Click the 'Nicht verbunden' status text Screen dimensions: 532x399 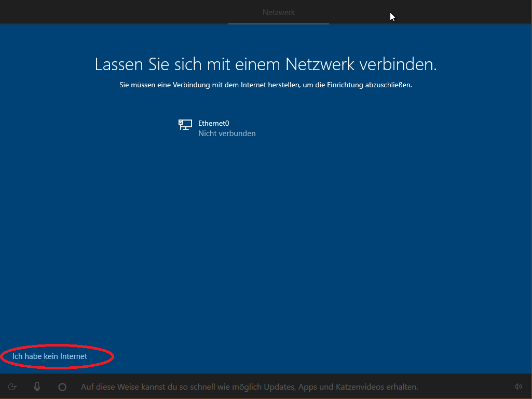click(x=227, y=134)
